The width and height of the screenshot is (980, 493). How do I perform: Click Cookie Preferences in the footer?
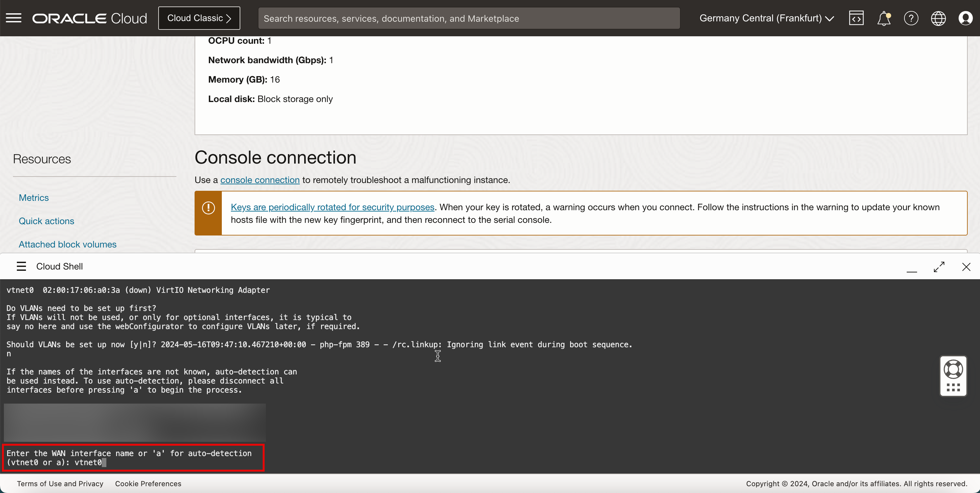coord(148,484)
